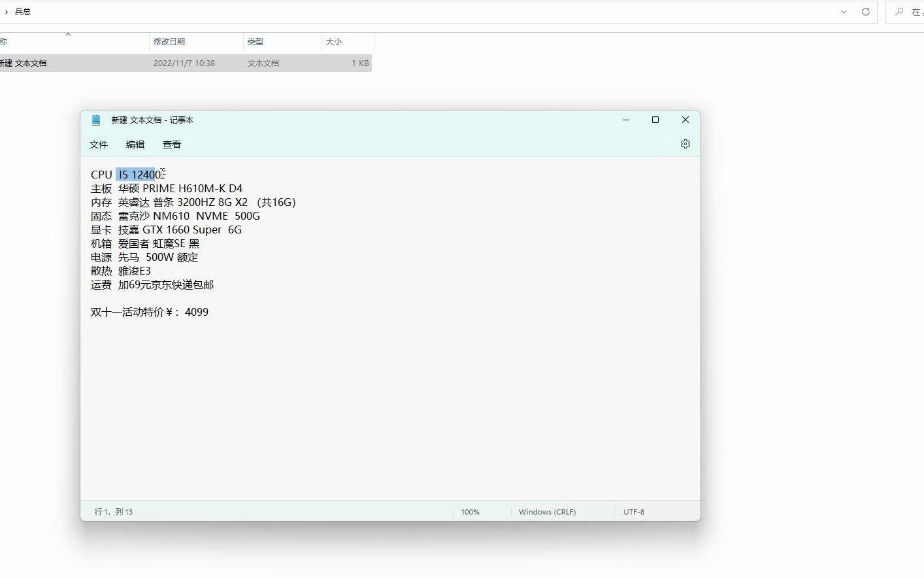Click the 内存 英睿达 3200HZ line
The width and height of the screenshot is (924, 578).
pos(193,202)
